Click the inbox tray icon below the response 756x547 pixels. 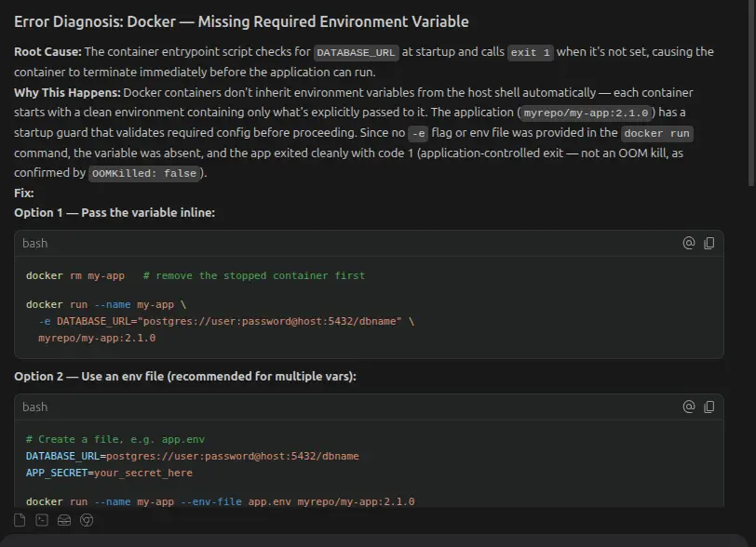[x=64, y=520]
